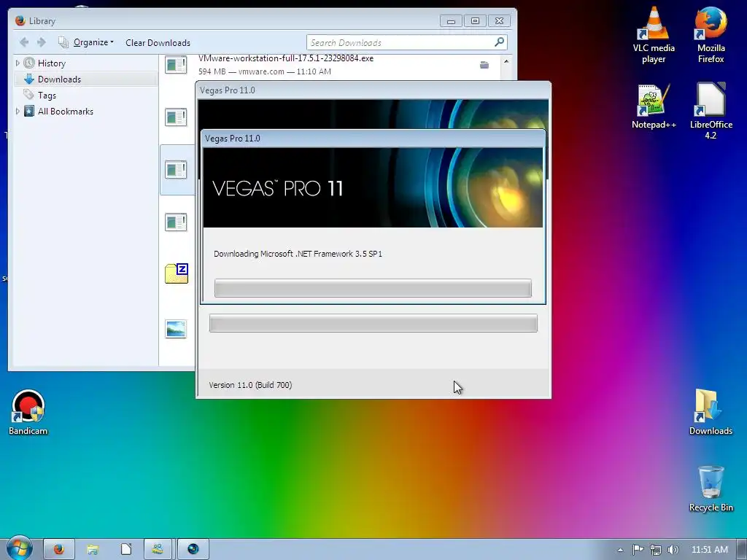This screenshot has width=747, height=560.
Task: Close the Library window
Action: point(499,21)
